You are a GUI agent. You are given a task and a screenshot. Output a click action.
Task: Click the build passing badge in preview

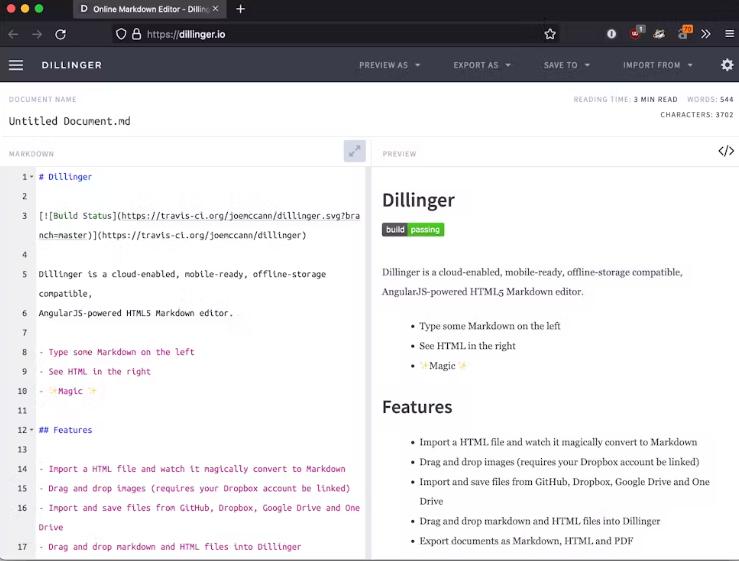(x=413, y=230)
